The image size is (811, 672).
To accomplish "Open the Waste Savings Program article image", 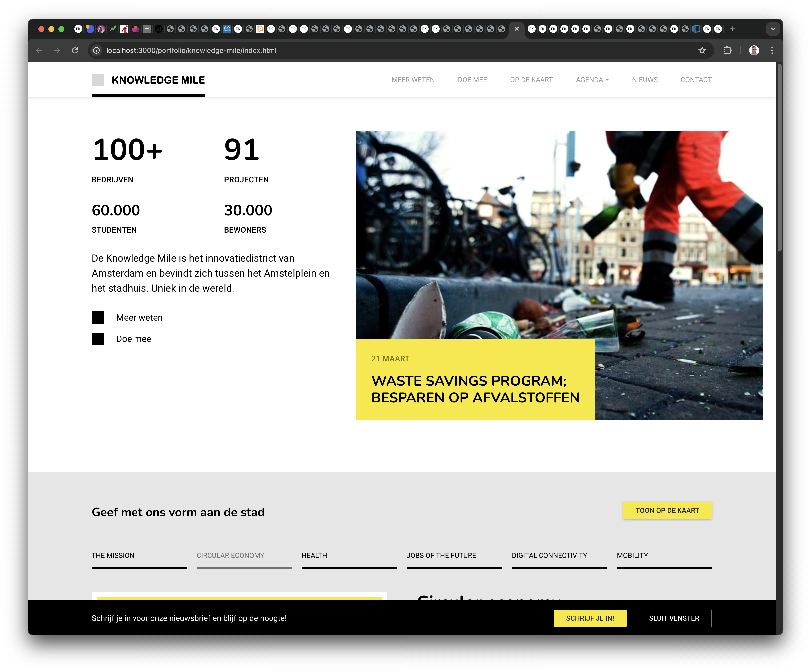I will 559,235.
